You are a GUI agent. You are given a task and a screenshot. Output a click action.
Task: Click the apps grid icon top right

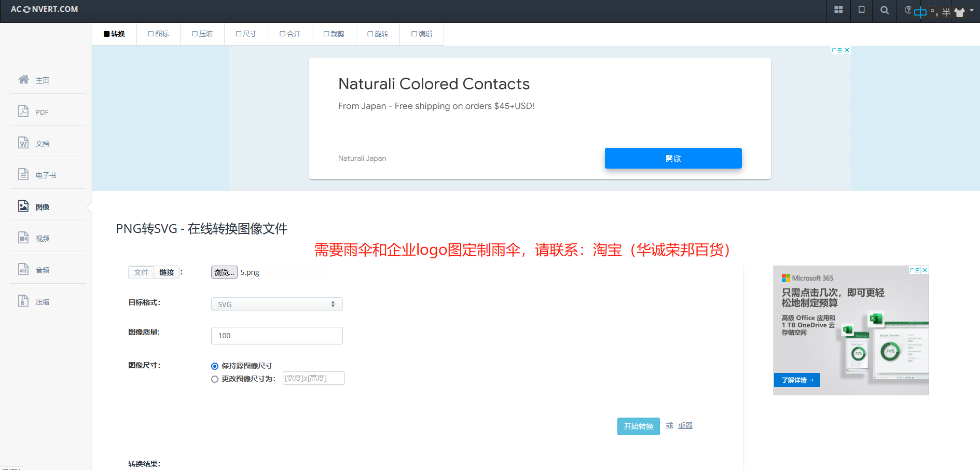838,10
